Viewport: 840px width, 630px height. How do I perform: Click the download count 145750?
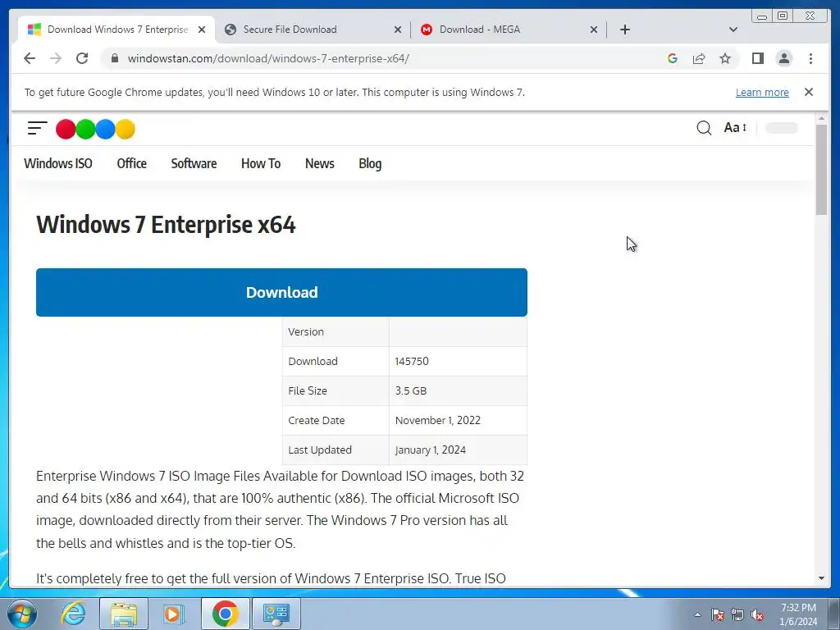(x=412, y=361)
